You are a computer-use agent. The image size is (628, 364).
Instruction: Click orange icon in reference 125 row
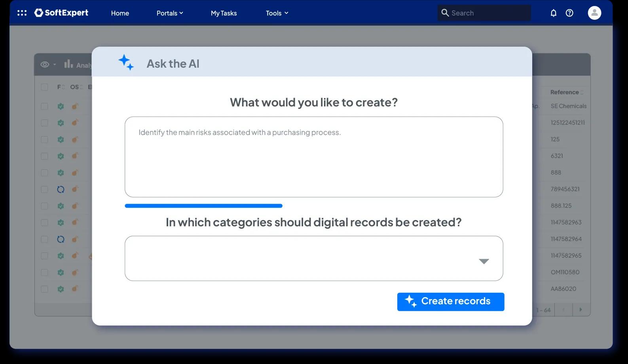point(75,139)
